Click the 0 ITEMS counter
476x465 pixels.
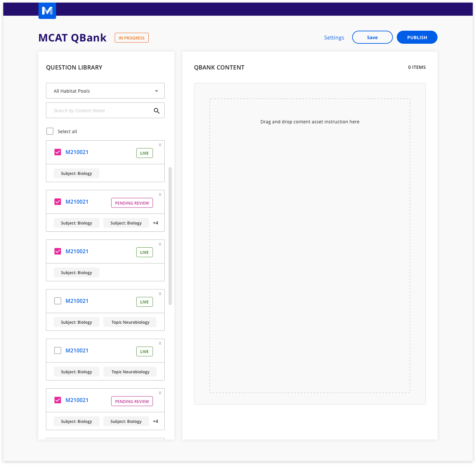[x=417, y=67]
